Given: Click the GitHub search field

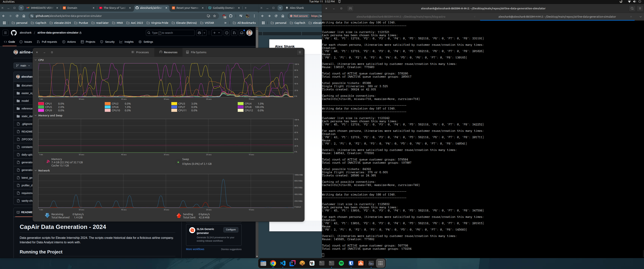Looking at the screenshot, I should [x=170, y=33].
